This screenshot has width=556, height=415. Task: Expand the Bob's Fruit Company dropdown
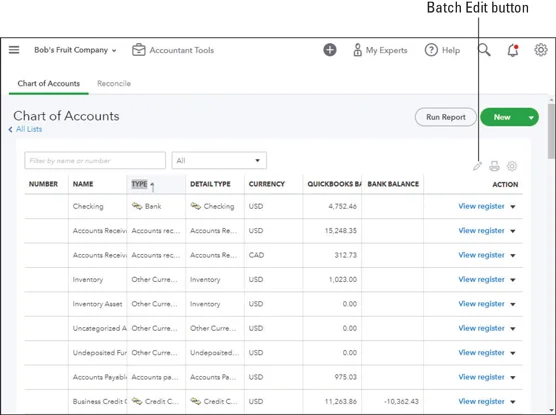[75, 50]
